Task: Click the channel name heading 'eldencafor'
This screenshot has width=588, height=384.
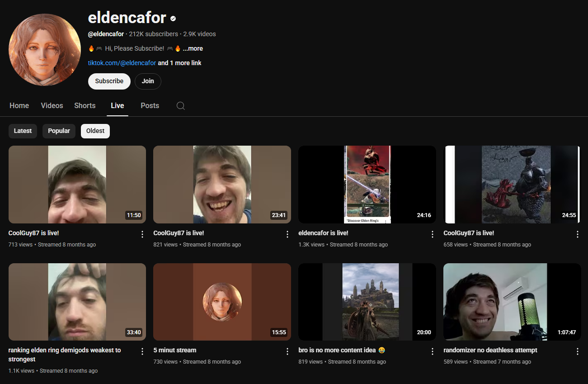Action: click(x=127, y=18)
